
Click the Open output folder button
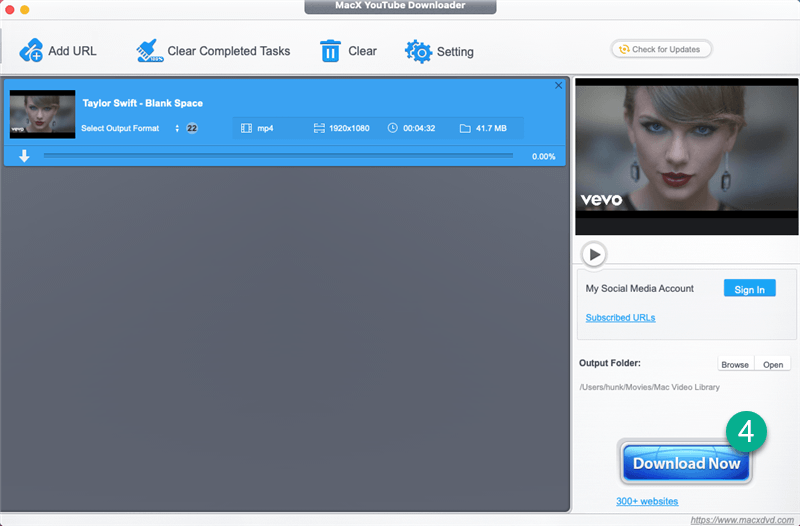tap(773, 364)
